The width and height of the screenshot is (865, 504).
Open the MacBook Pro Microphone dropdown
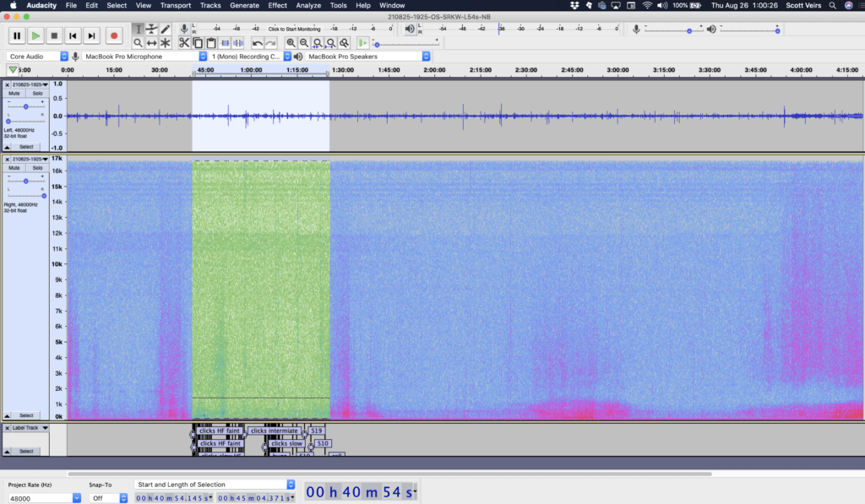point(144,57)
